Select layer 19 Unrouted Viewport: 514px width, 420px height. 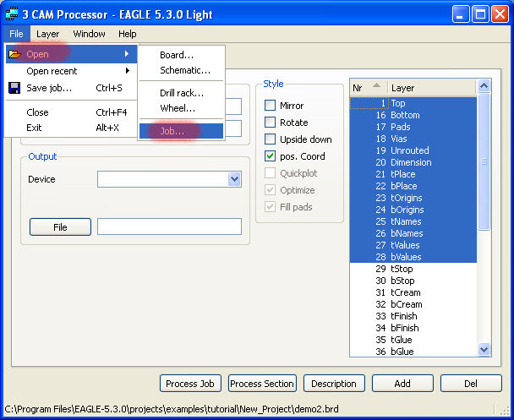413,150
